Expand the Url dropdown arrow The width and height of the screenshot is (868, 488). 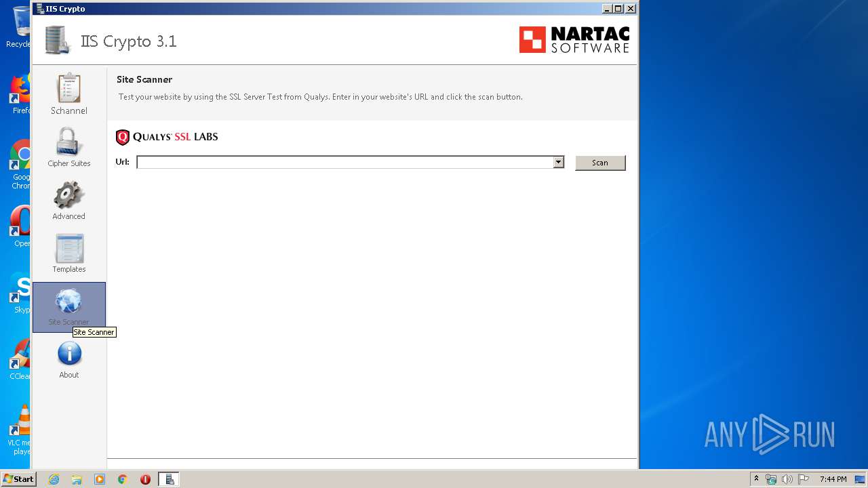click(x=558, y=163)
